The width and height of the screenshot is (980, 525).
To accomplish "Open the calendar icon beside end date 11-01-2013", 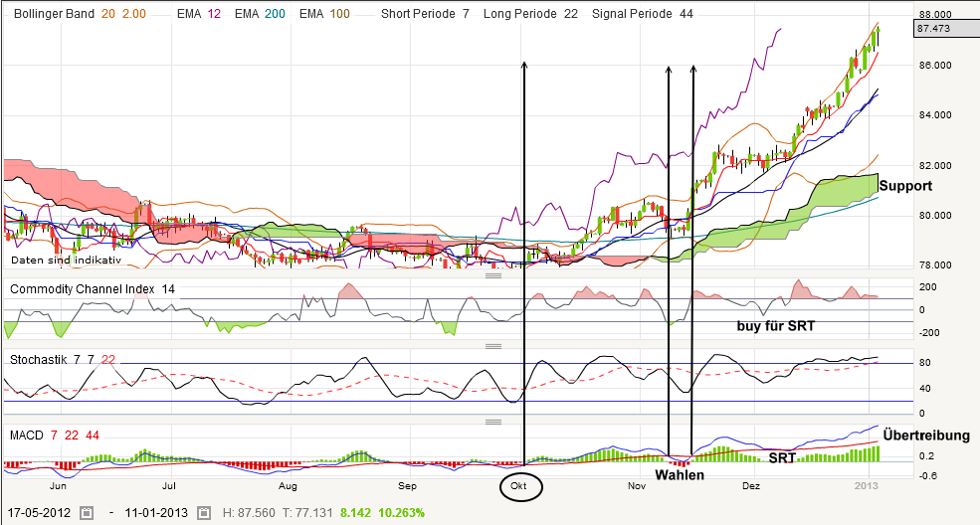I will tap(204, 513).
